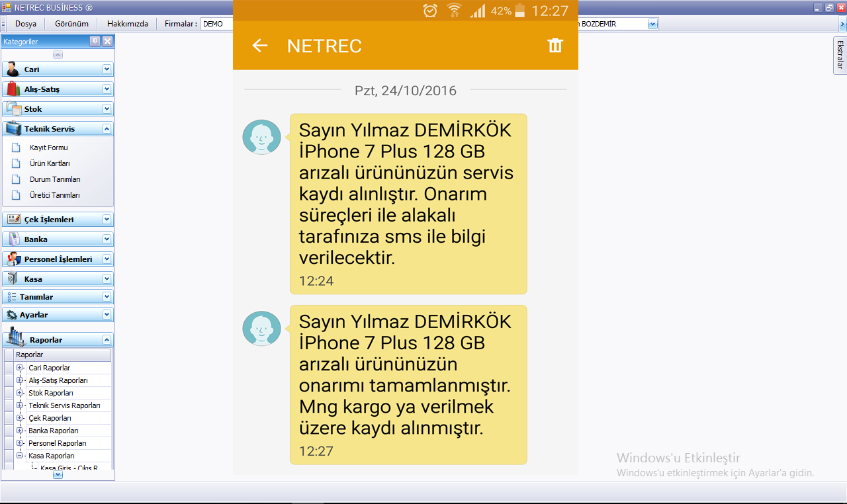Screen dimensions: 847x504
Task: Tap the avatar beside the 12:24 message
Action: pos(262,137)
